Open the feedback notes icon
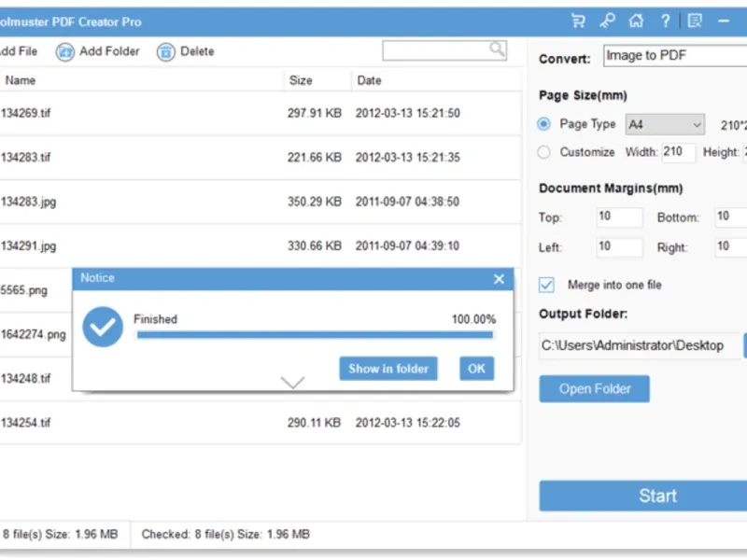 [695, 21]
